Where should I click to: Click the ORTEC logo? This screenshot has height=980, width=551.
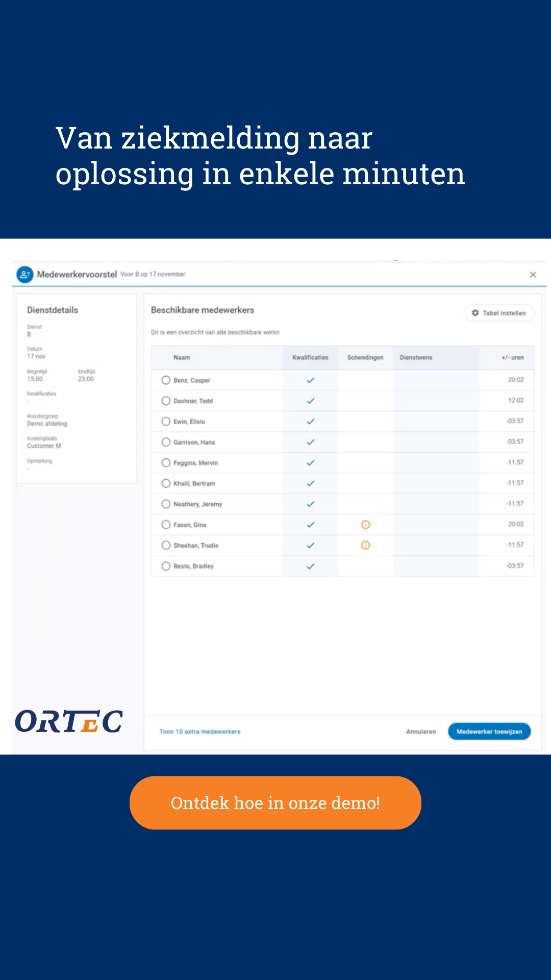point(69,721)
